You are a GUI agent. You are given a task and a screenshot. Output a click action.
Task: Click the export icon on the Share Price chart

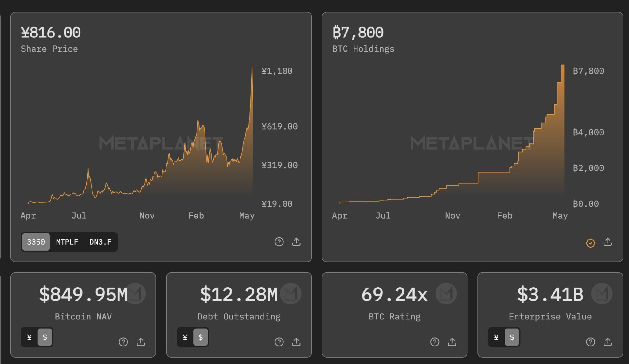pos(296,242)
